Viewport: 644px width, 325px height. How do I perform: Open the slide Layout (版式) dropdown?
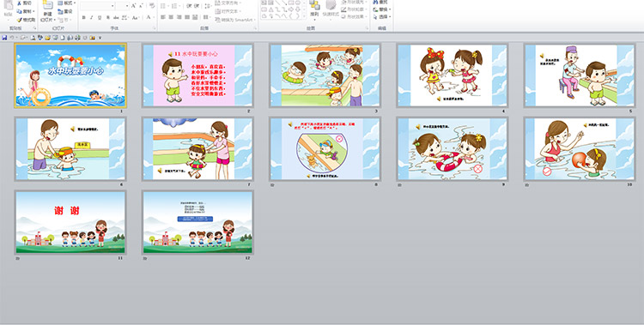coord(66,3)
